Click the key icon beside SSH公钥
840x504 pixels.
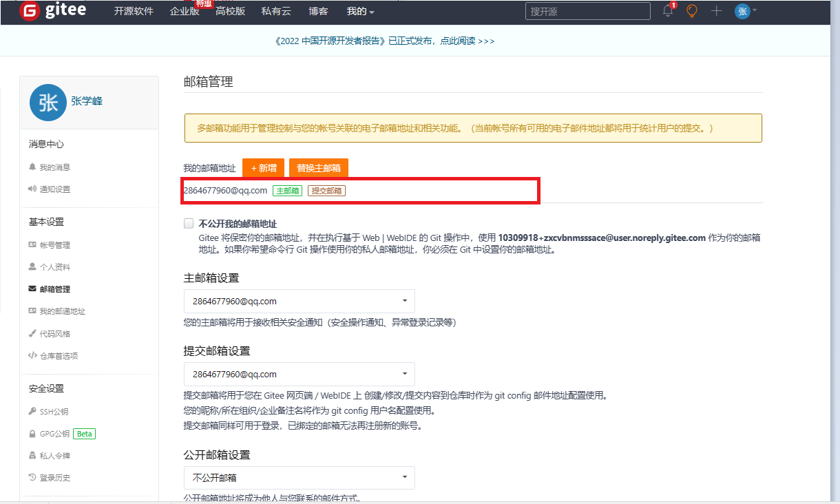click(x=32, y=412)
